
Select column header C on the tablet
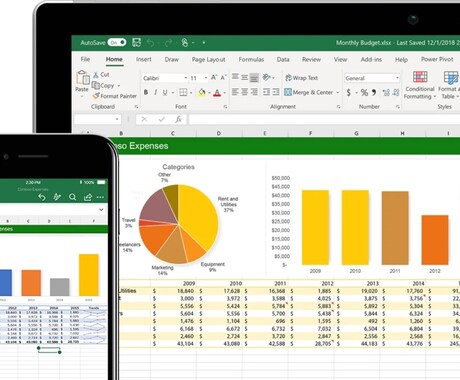click(173, 133)
